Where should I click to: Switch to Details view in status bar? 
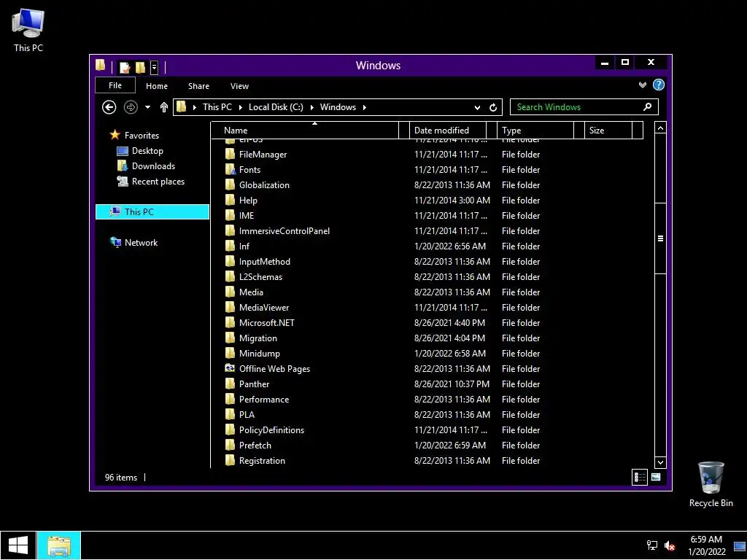(x=640, y=477)
